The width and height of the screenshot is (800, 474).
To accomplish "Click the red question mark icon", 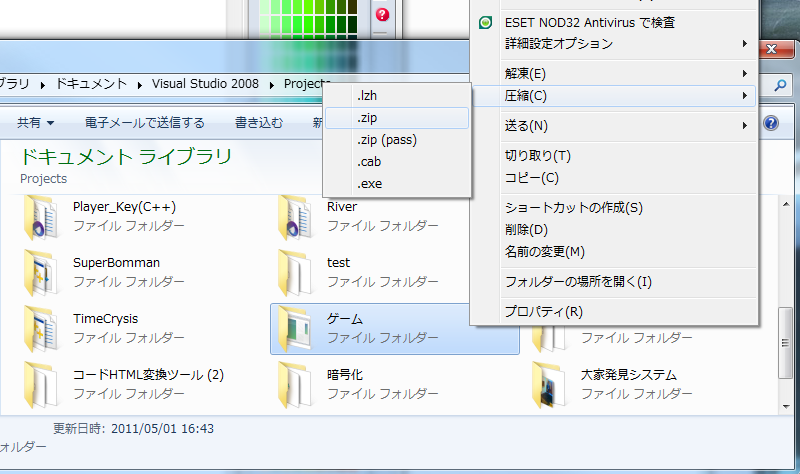I will pyautogui.click(x=382, y=14).
